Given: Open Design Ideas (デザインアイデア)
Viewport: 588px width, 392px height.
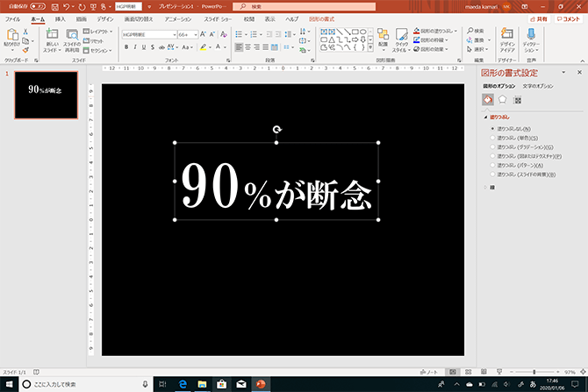Looking at the screenshot, I should [x=507, y=39].
